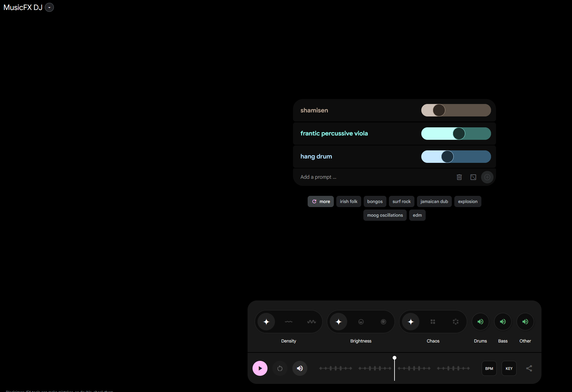Click the Brightness label
This screenshot has width=572, height=392.
click(361, 341)
